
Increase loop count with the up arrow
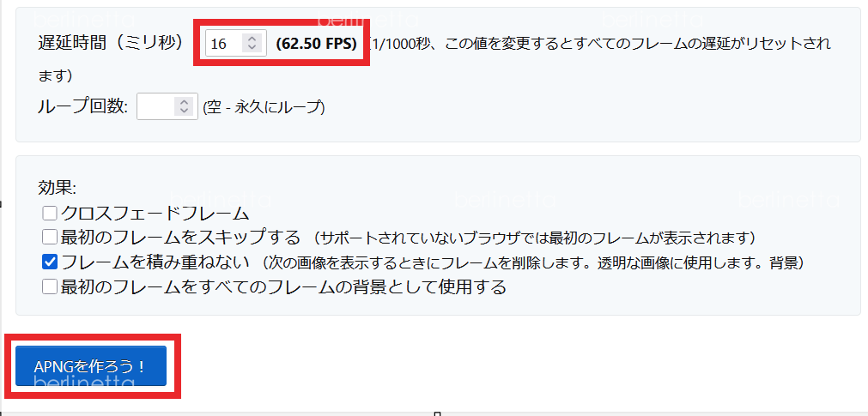click(183, 102)
